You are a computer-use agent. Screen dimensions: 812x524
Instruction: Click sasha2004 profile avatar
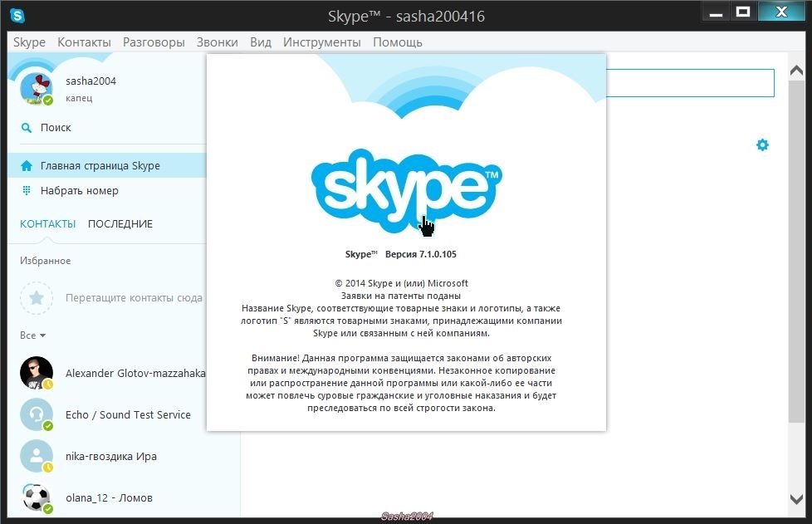tap(36, 89)
